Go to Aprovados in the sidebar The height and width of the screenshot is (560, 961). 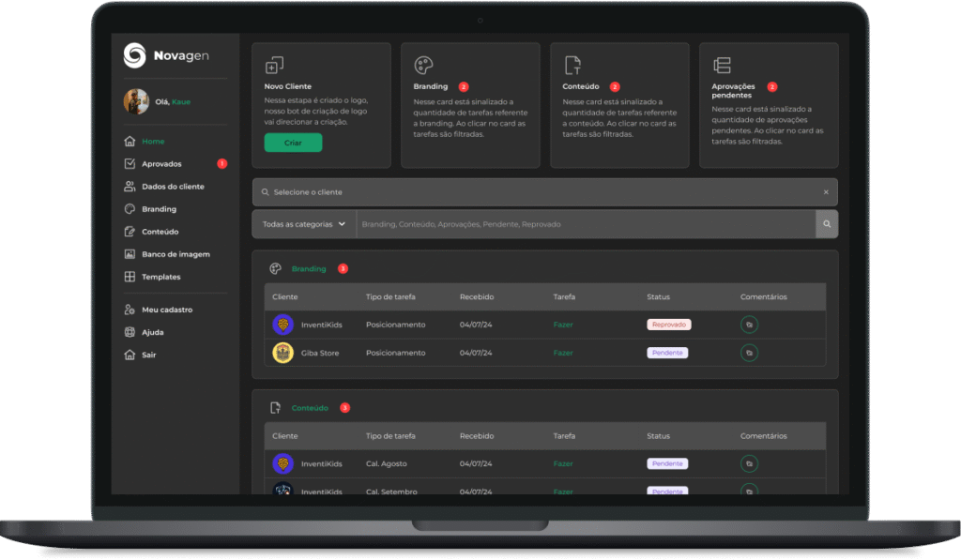pyautogui.click(x=161, y=164)
